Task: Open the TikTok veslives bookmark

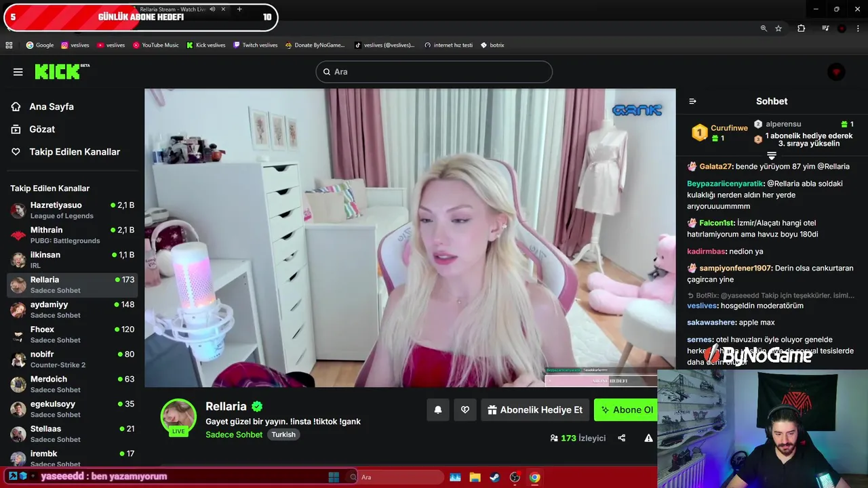Action: coord(384,45)
